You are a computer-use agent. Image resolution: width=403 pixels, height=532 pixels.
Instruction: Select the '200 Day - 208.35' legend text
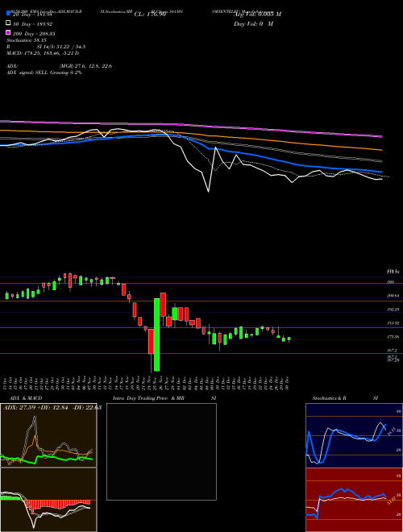point(34,34)
